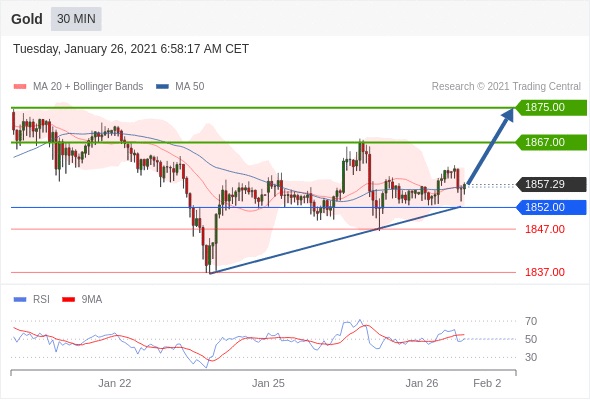Select the 1852.00 pivot price tag

551,207
